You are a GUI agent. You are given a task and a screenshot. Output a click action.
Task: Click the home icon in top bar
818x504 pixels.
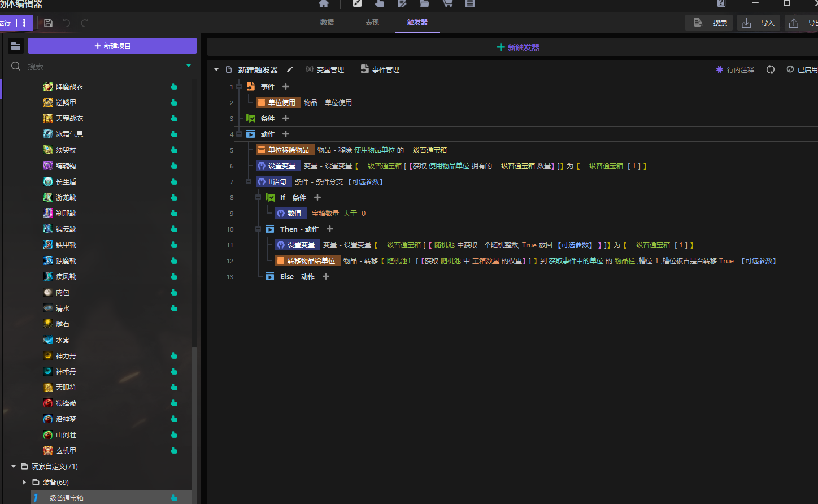pos(324,4)
